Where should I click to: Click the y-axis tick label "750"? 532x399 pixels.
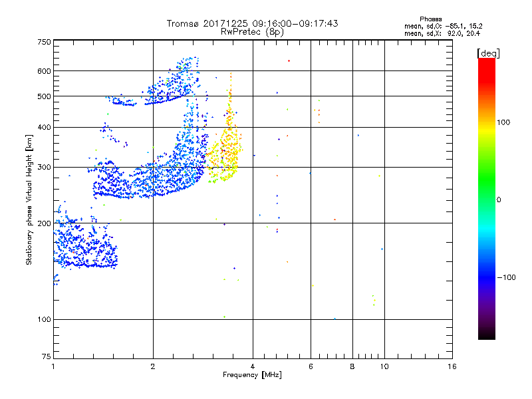(x=44, y=42)
